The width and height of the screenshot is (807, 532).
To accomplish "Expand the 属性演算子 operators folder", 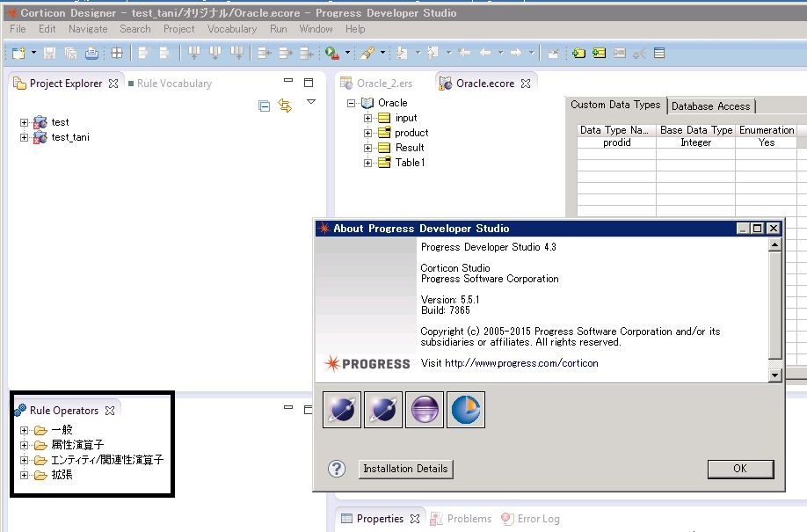I will coord(24,445).
